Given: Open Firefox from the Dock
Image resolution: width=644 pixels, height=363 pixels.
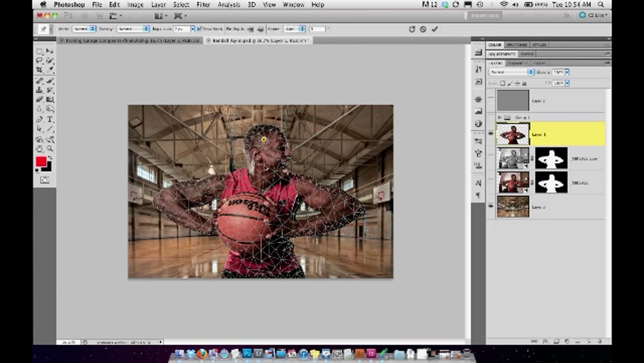Looking at the screenshot, I should coord(202,353).
